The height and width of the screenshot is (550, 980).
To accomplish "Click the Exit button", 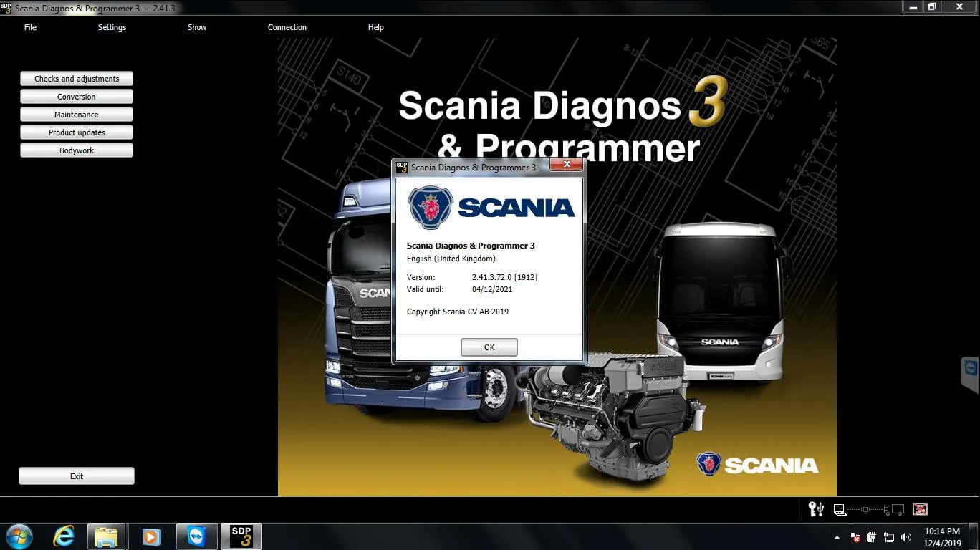I will [77, 476].
